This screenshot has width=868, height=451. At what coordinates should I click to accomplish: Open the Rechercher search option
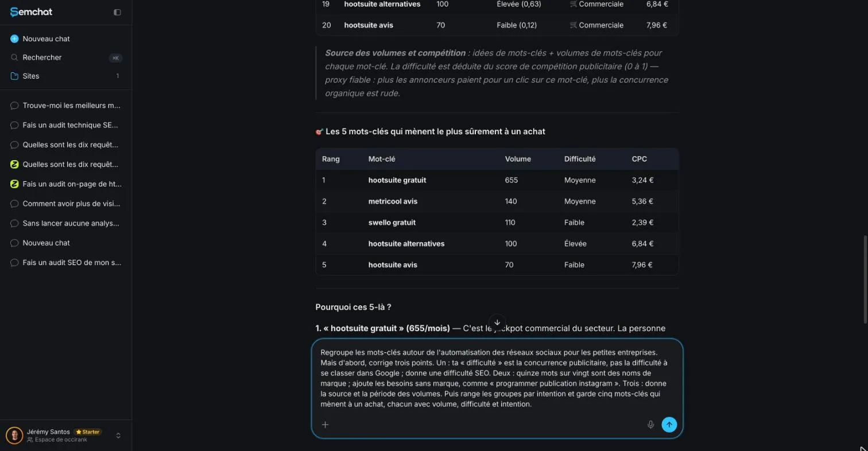pyautogui.click(x=65, y=57)
